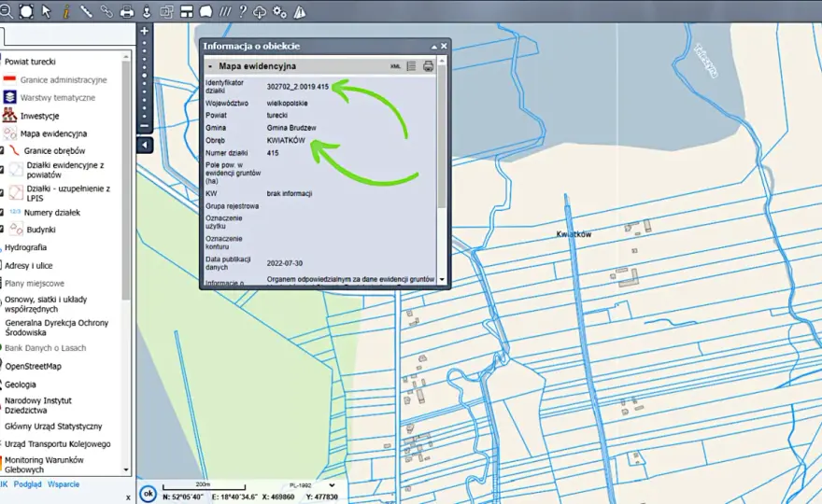Click the date value 2022-07-30
The width and height of the screenshot is (822, 504).
285,263
